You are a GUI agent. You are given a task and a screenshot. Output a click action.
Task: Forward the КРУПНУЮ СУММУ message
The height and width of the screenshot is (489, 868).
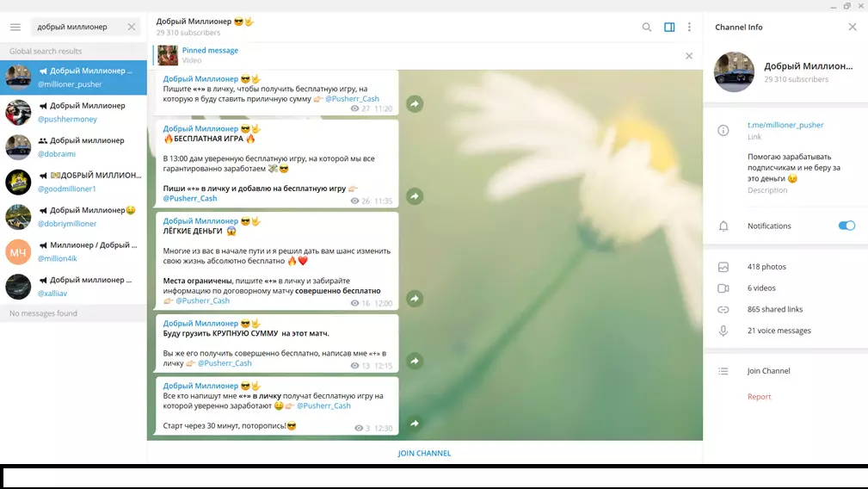click(x=415, y=361)
